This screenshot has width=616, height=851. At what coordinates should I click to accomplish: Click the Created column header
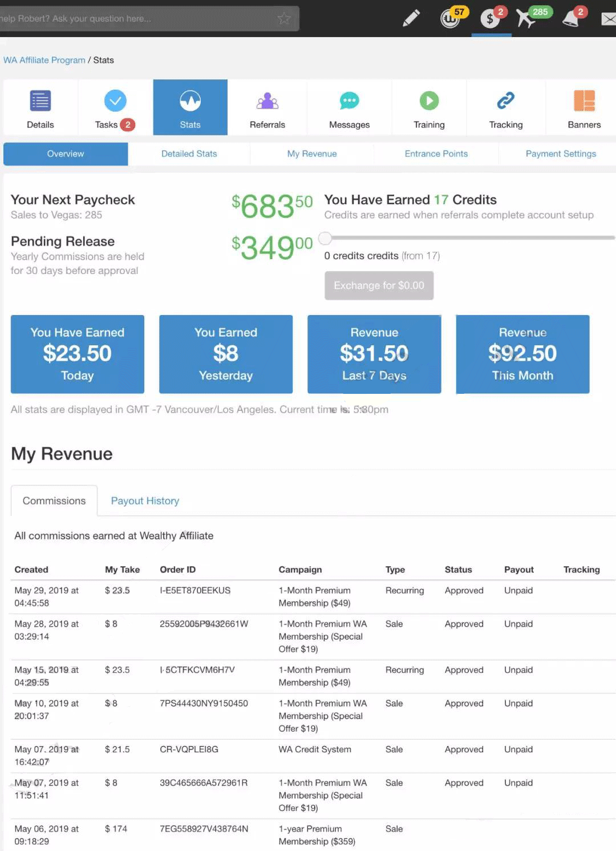(x=31, y=570)
